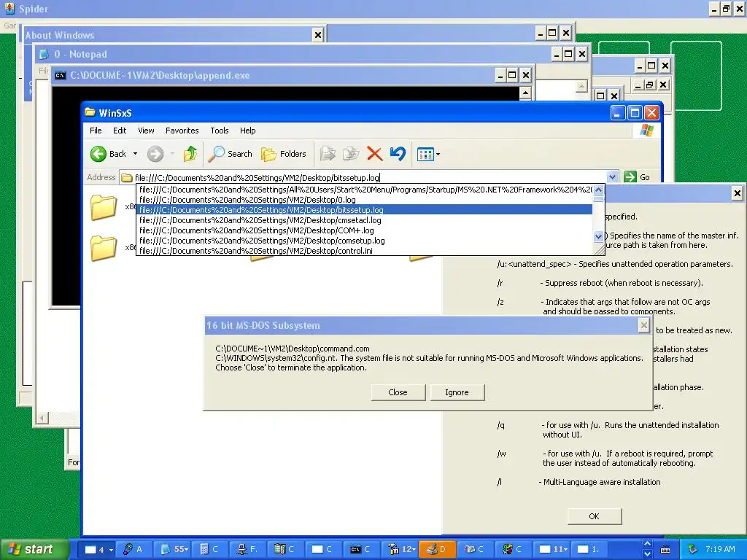Image resolution: width=747 pixels, height=560 pixels.
Task: Click the Forward arrow in WinSxS toolbar
Action: tap(155, 154)
